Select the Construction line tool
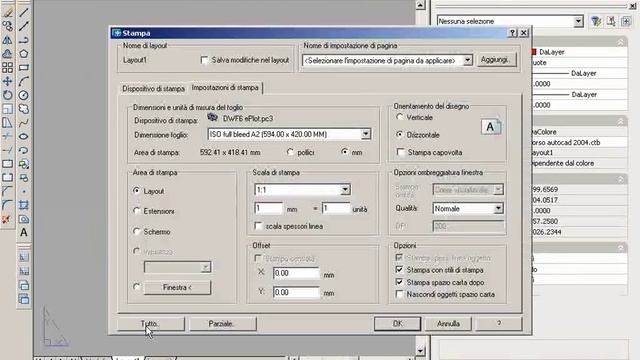The width and height of the screenshot is (640, 360). click(24, 26)
